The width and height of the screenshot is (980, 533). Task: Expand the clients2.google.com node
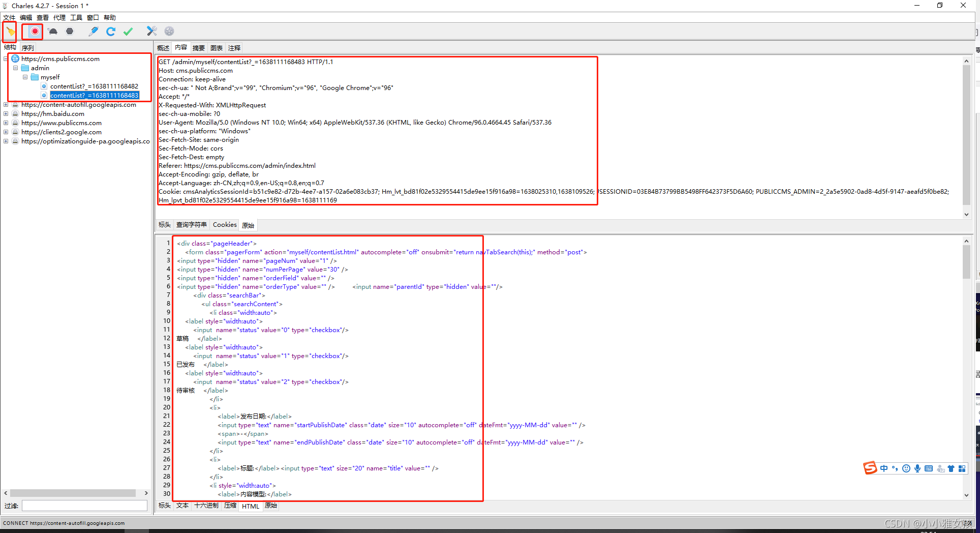tap(6, 132)
